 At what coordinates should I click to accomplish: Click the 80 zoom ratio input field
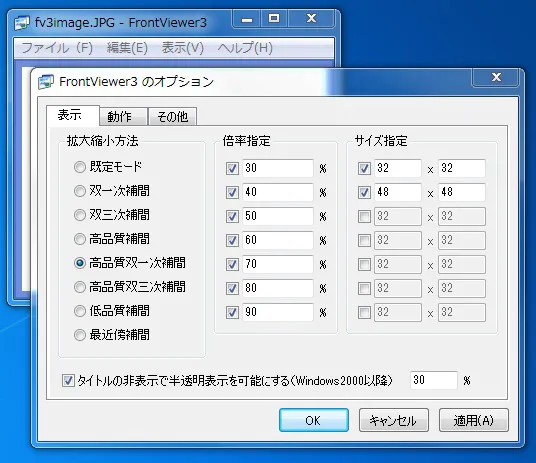tap(278, 288)
